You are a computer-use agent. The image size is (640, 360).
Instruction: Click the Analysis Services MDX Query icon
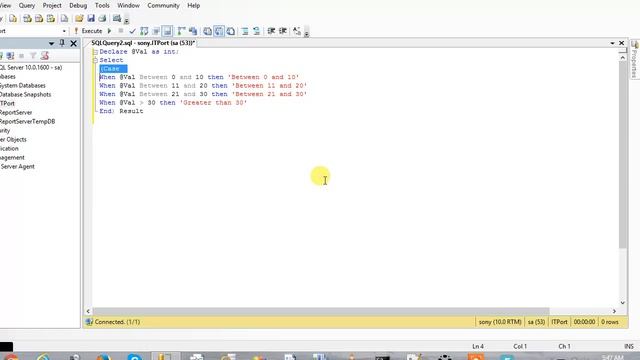pos(27,18)
